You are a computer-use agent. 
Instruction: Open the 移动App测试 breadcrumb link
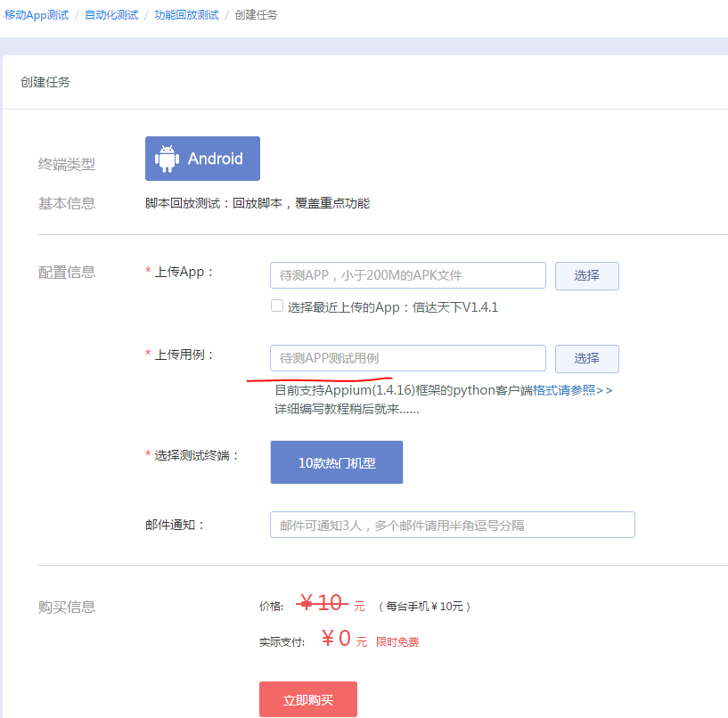click(x=36, y=15)
